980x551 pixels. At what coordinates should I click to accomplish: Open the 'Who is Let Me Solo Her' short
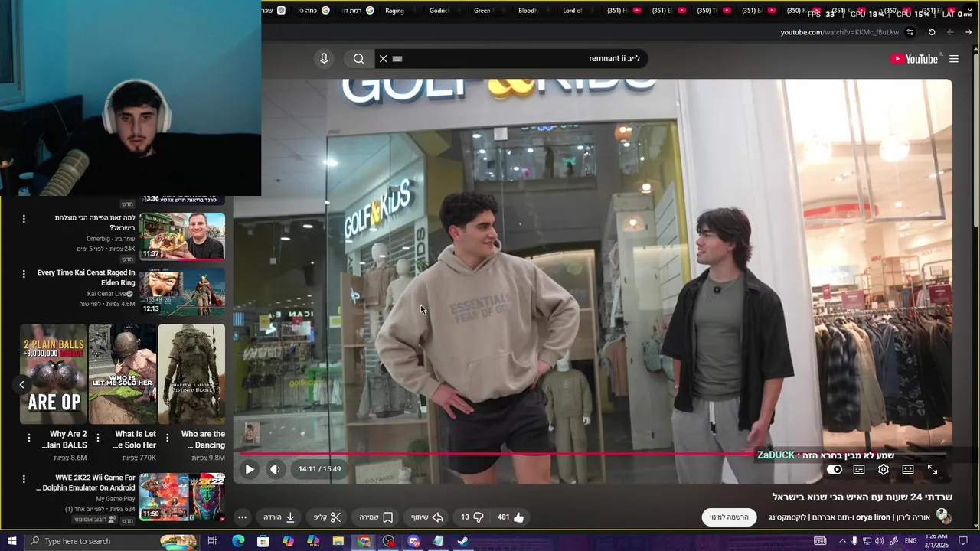(x=122, y=373)
